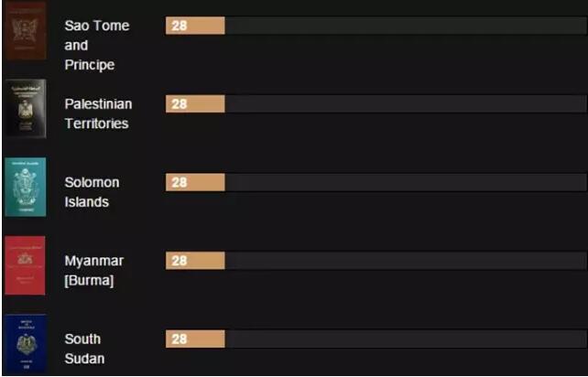
Task: Click the Sao Tome and Principe passport image
Action: tap(25, 31)
